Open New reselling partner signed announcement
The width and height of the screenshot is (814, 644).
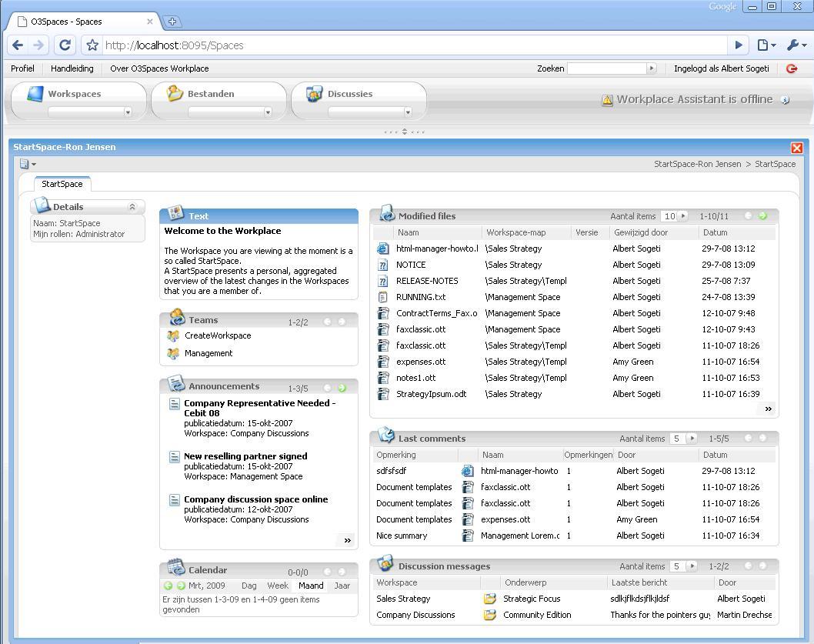245,456
